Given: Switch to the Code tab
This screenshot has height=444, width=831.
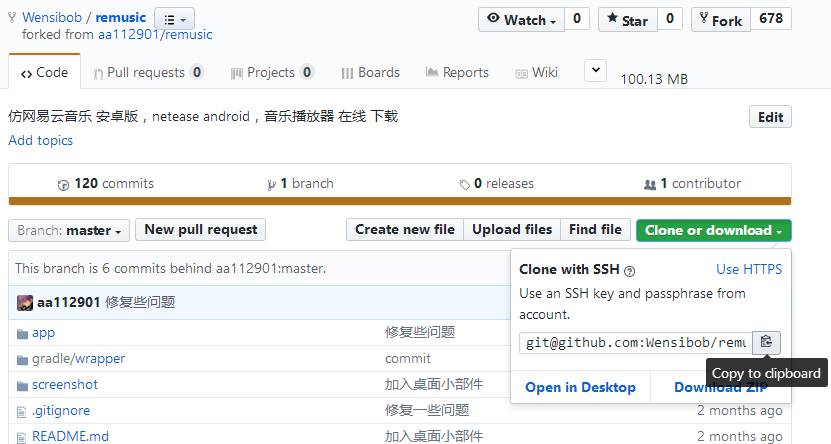Looking at the screenshot, I should click(45, 73).
